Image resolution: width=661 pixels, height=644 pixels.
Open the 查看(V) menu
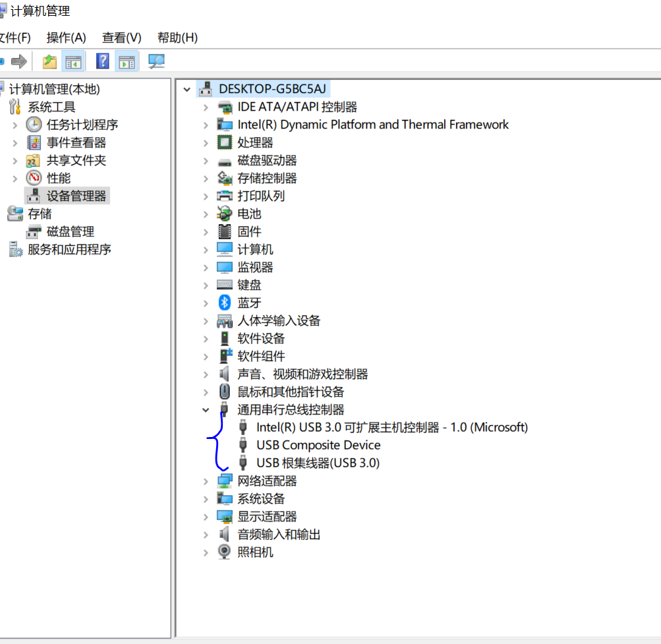point(121,38)
